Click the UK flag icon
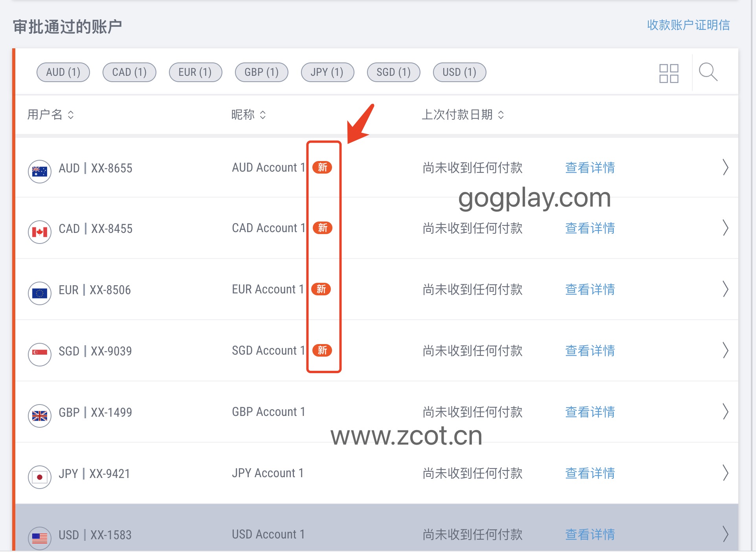The height and width of the screenshot is (553, 756). click(40, 416)
